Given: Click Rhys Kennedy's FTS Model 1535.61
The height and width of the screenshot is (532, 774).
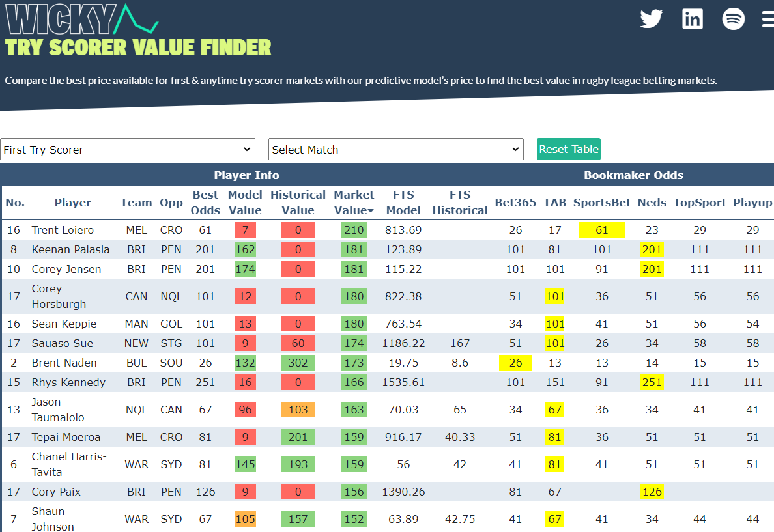Looking at the screenshot, I should [403, 382].
